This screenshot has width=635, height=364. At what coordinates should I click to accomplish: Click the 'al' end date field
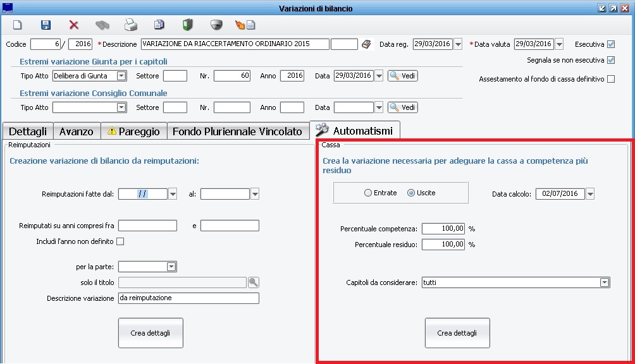tap(225, 194)
